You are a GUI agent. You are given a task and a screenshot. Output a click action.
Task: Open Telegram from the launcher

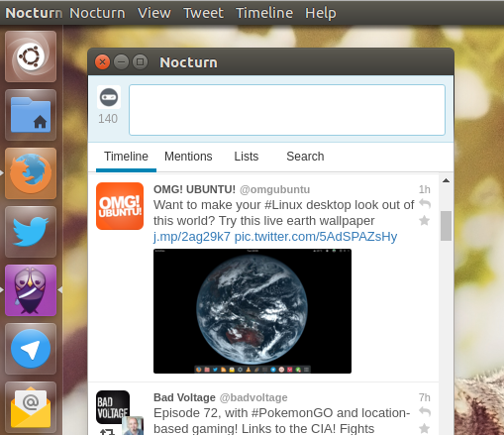31,349
